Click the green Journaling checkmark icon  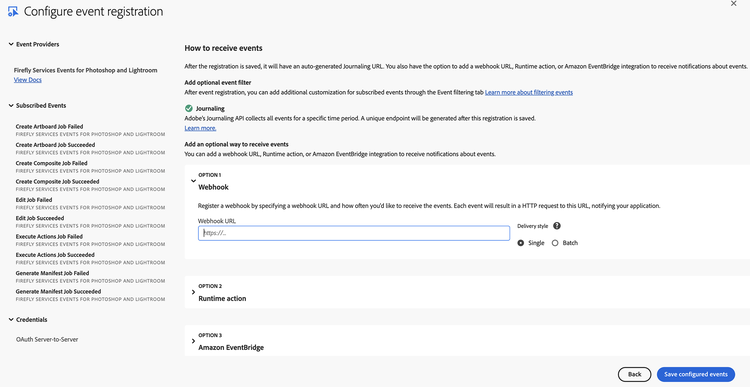click(188, 109)
